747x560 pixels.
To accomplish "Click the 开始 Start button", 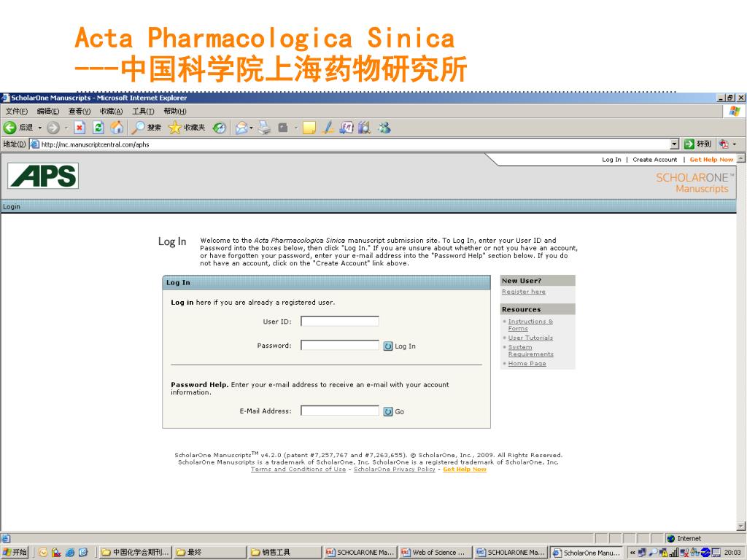I will click(x=15, y=553).
